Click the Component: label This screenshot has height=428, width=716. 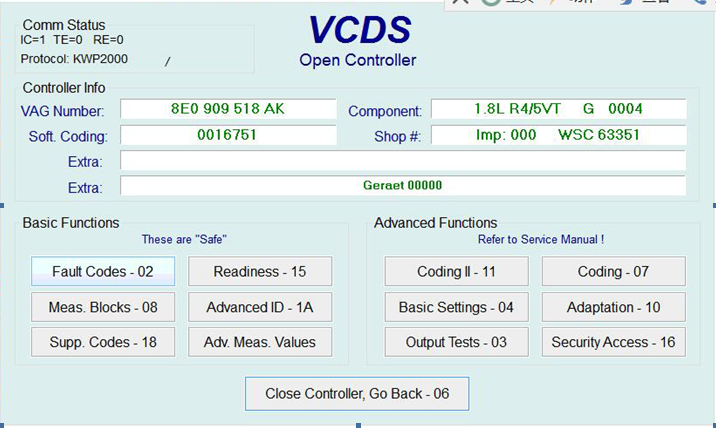pyautogui.click(x=385, y=111)
